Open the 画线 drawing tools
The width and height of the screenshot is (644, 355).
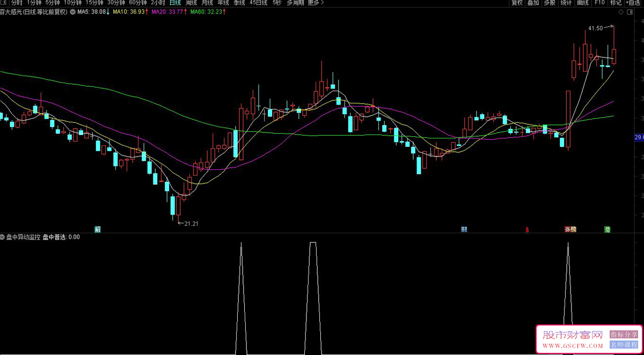click(583, 3)
